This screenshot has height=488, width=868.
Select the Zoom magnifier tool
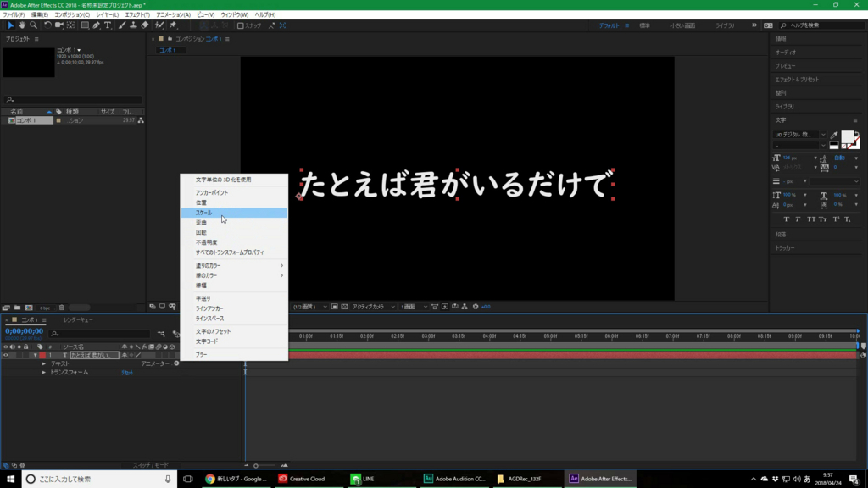(33, 25)
